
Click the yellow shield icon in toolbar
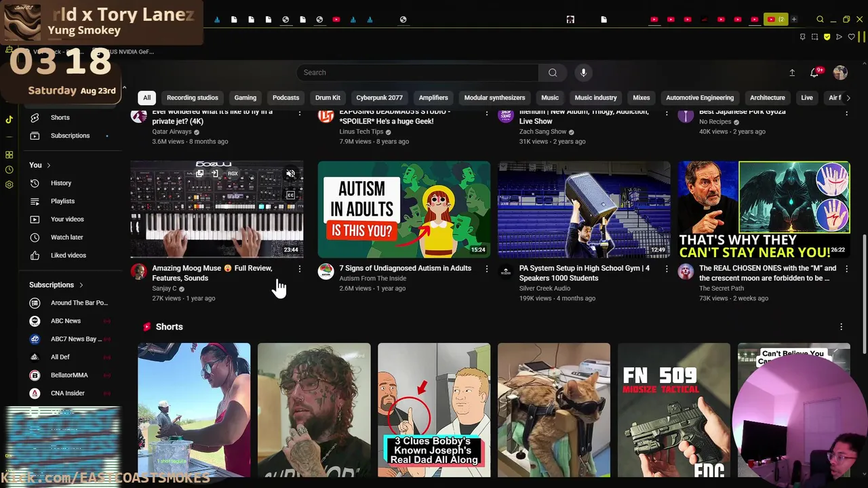click(x=827, y=37)
